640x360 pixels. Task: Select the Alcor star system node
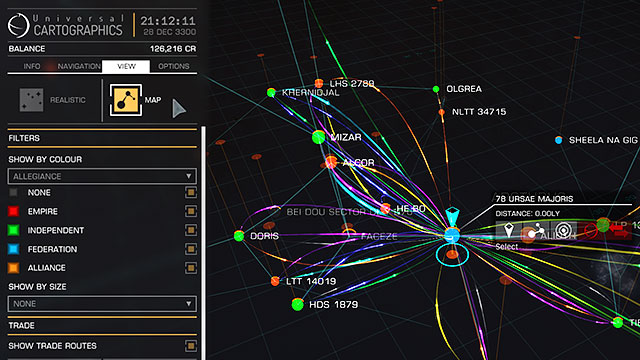tap(331, 162)
